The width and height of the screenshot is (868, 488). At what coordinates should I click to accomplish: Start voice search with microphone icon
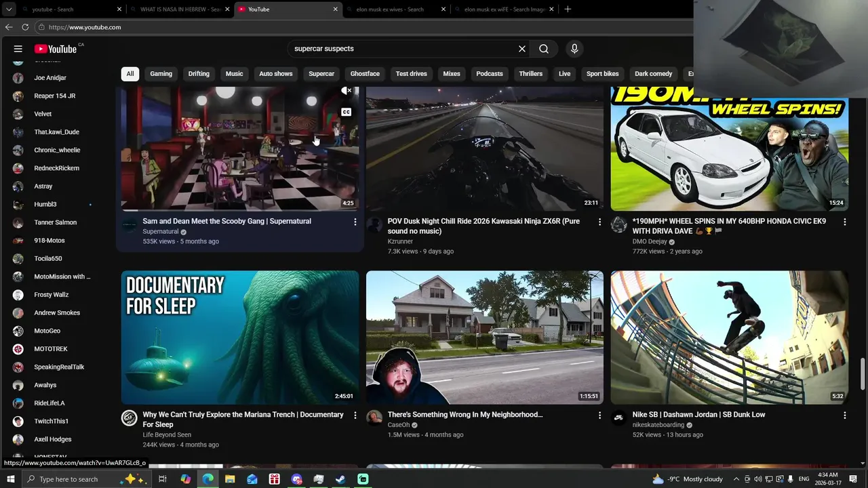point(574,49)
